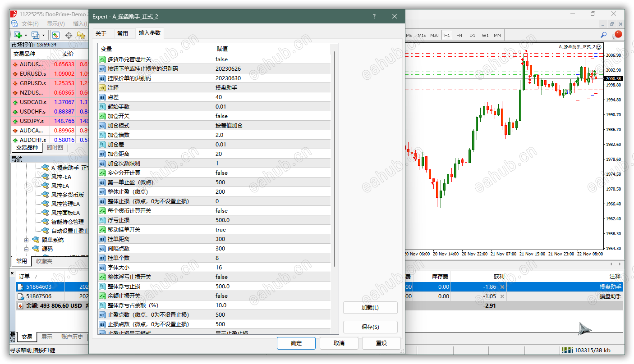Click the MetaTrader app logo icon in title bar
Image resolution: width=634 pixels, height=364 pixels.
coord(14,14)
